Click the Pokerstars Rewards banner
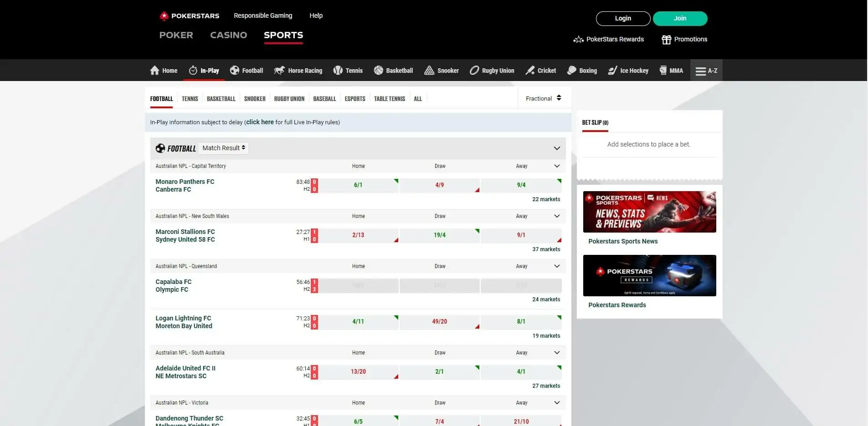 (649, 275)
